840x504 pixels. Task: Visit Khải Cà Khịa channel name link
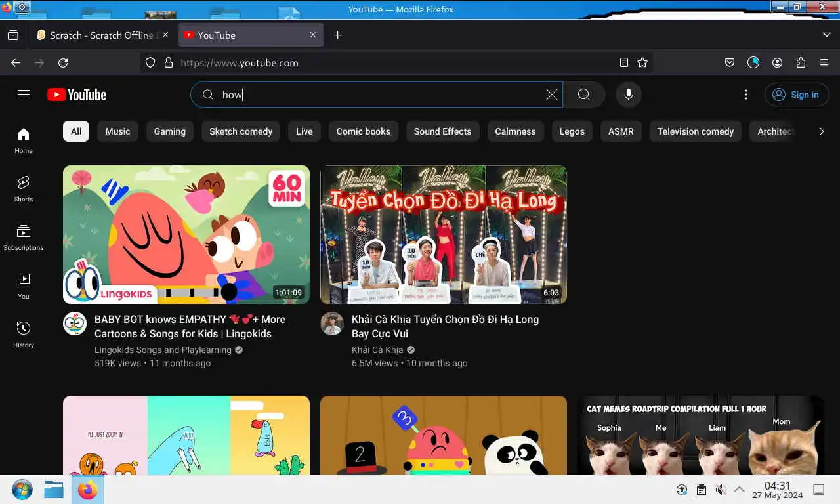tap(377, 350)
